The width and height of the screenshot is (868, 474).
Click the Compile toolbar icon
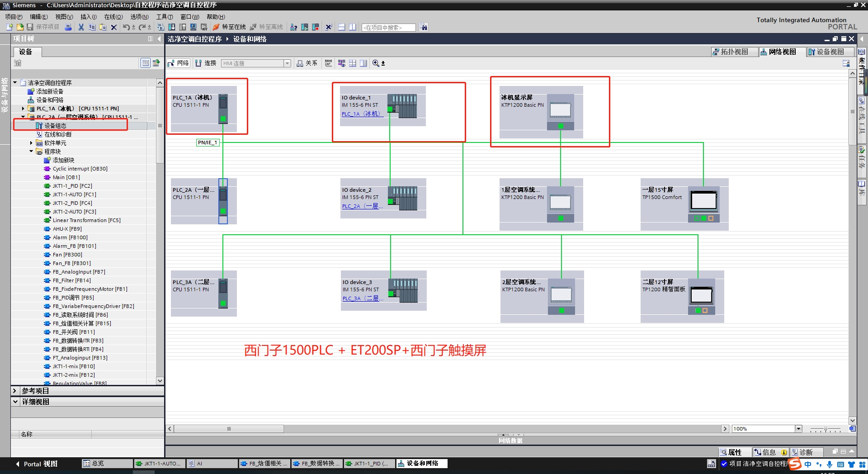click(x=160, y=27)
